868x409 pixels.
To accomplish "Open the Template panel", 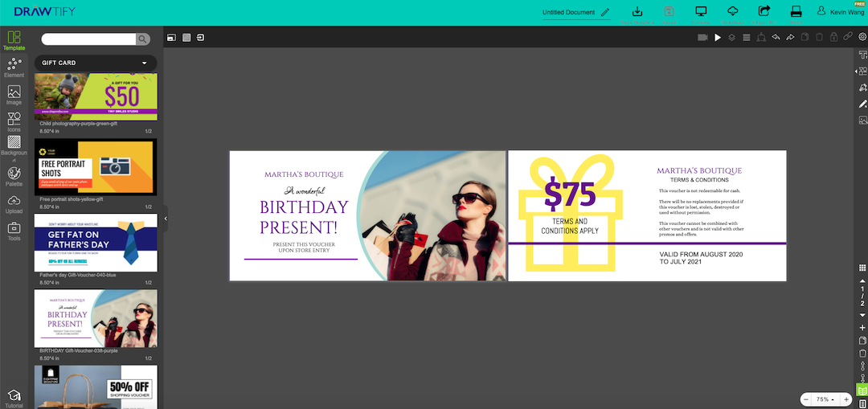I will [14, 41].
